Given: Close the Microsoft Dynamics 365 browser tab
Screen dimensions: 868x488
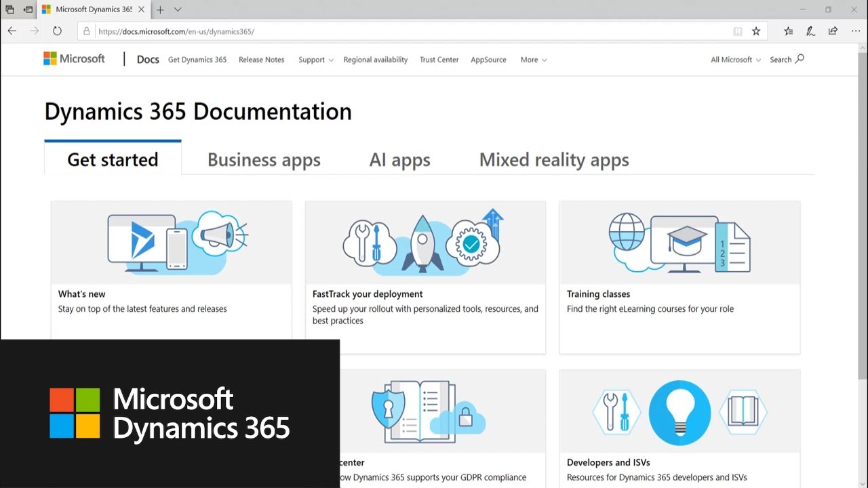Looking at the screenshot, I should (x=142, y=9).
